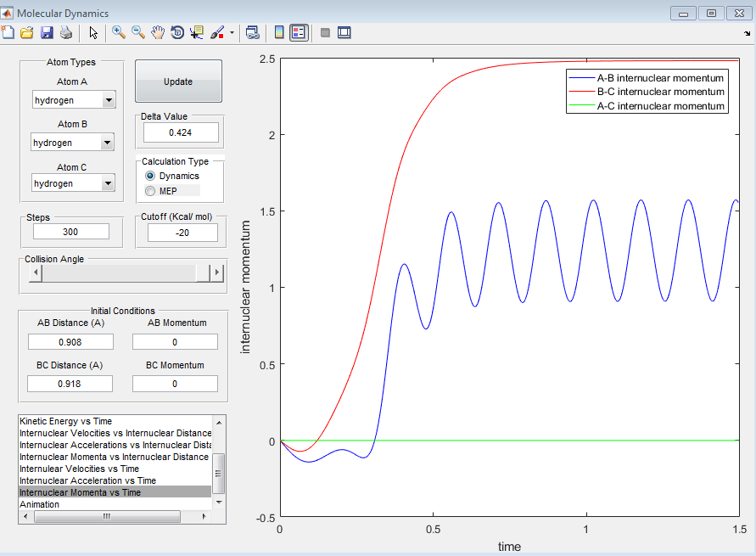Enable the Rotate 3D tool
Image resolution: width=756 pixels, height=556 pixels.
coord(177,33)
